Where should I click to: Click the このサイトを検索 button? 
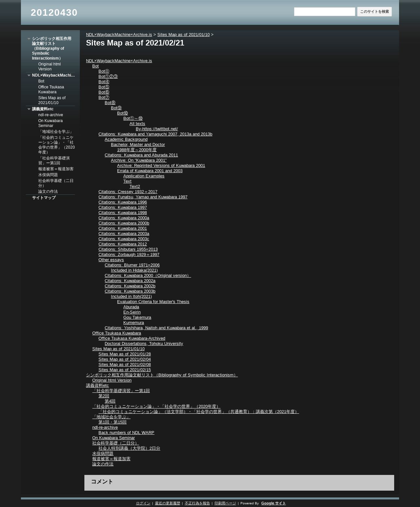[x=375, y=12]
